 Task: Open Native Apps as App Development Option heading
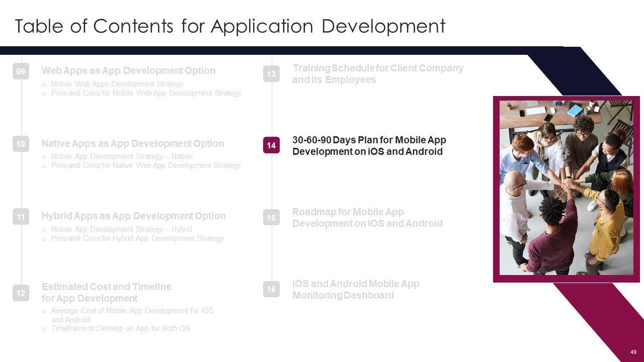(133, 144)
